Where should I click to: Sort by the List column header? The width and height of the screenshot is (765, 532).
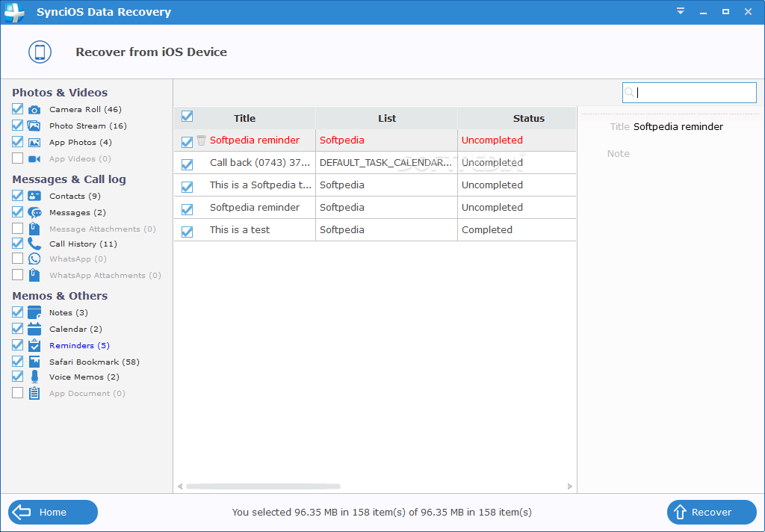387,118
